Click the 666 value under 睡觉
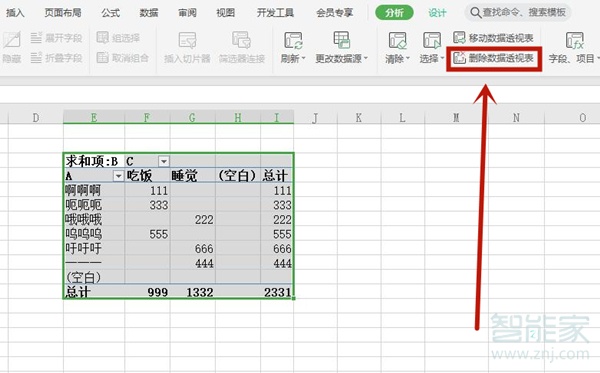Screen dimensions: 600x373 (192, 248)
